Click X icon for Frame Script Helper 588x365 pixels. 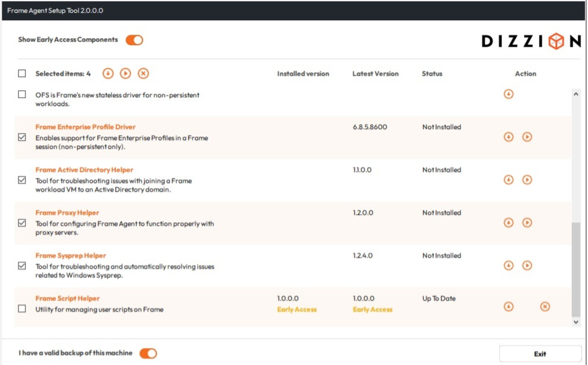pos(545,307)
